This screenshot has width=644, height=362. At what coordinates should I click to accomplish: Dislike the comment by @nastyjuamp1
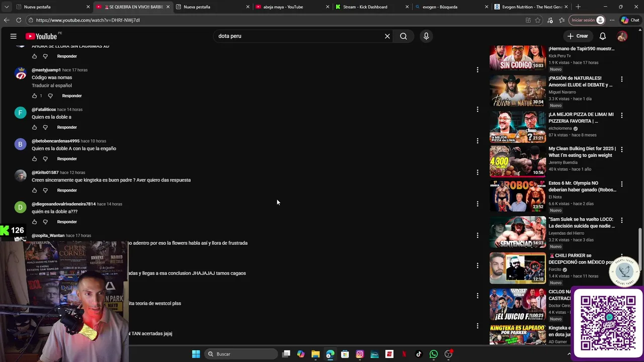[x=50, y=96]
